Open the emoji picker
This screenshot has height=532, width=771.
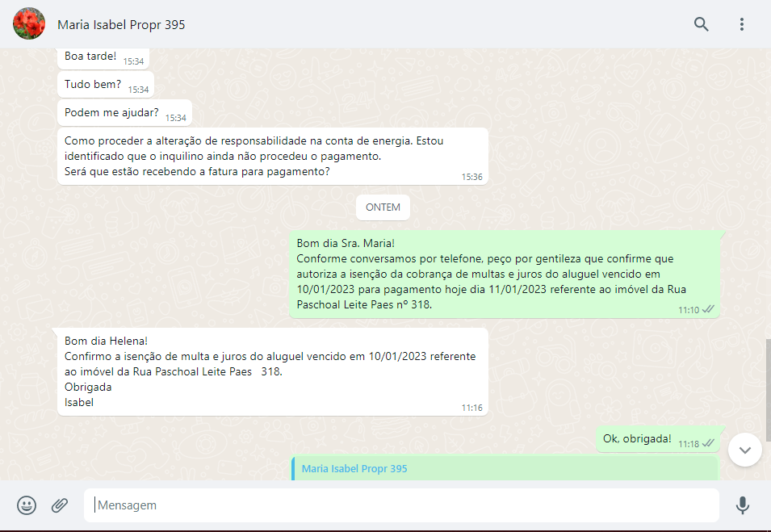point(27,505)
